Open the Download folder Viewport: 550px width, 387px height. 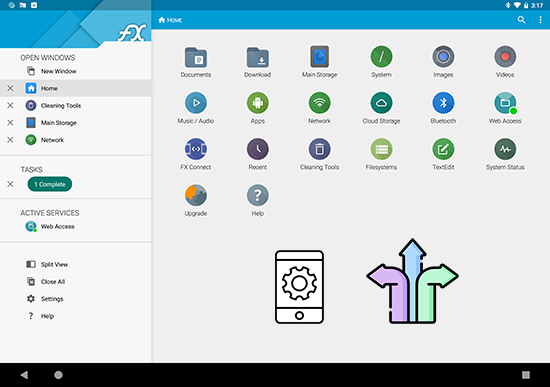[257, 62]
